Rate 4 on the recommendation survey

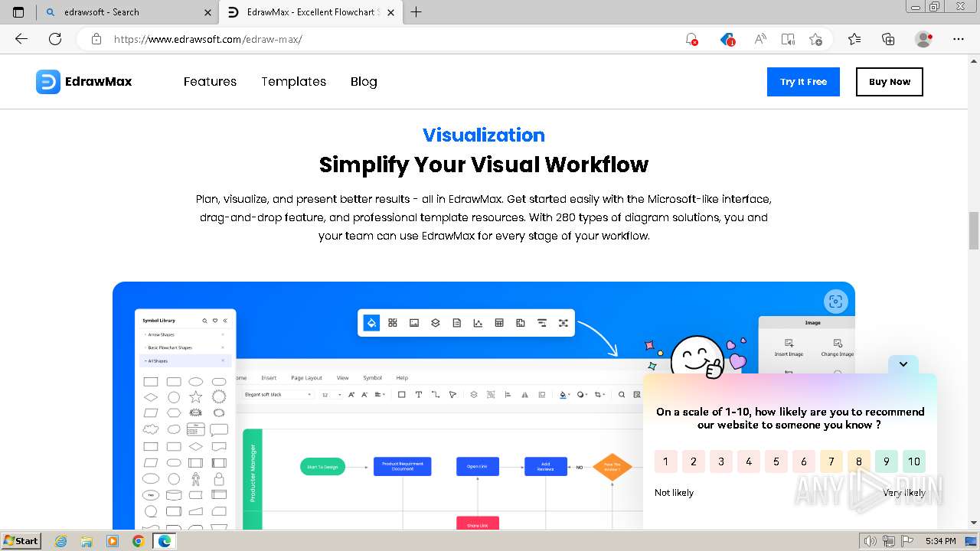[x=748, y=461]
